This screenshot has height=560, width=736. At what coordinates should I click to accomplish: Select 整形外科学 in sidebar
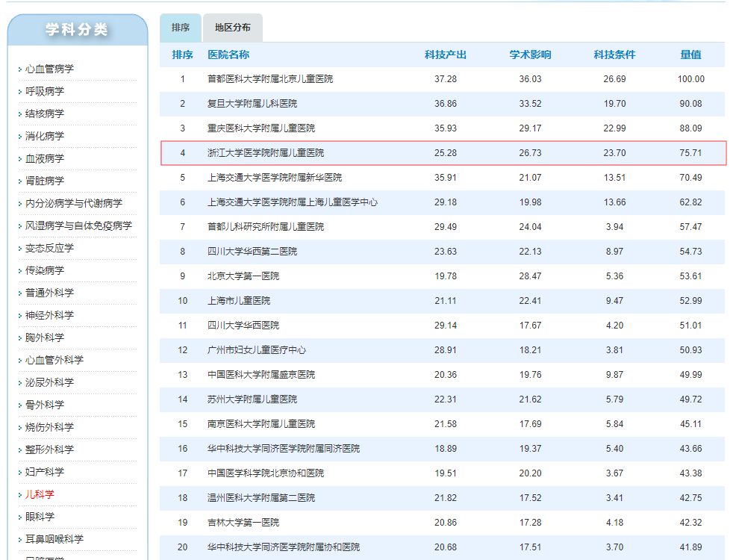(x=49, y=449)
